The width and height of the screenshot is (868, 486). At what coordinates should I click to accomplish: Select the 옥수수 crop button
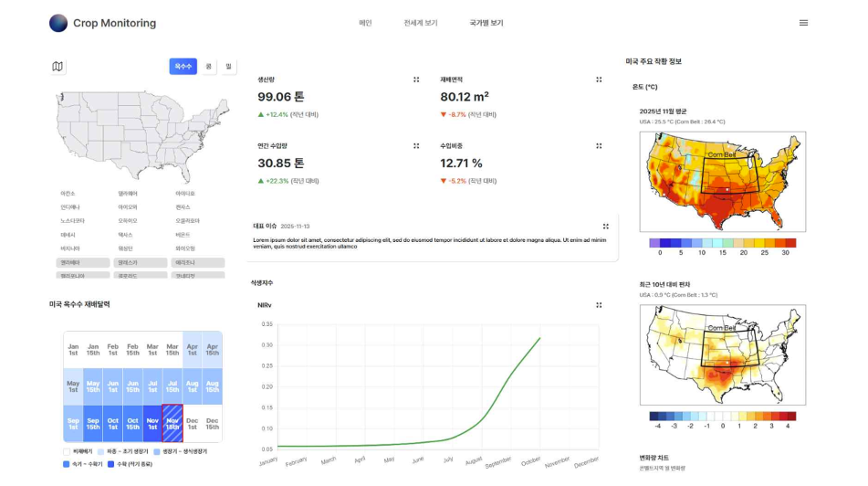pyautogui.click(x=183, y=67)
